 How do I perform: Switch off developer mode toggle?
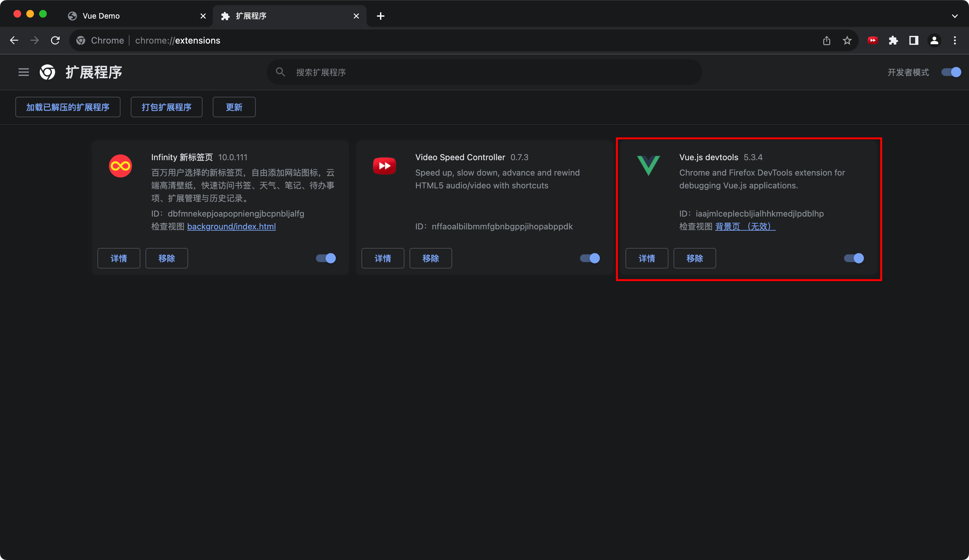(951, 72)
